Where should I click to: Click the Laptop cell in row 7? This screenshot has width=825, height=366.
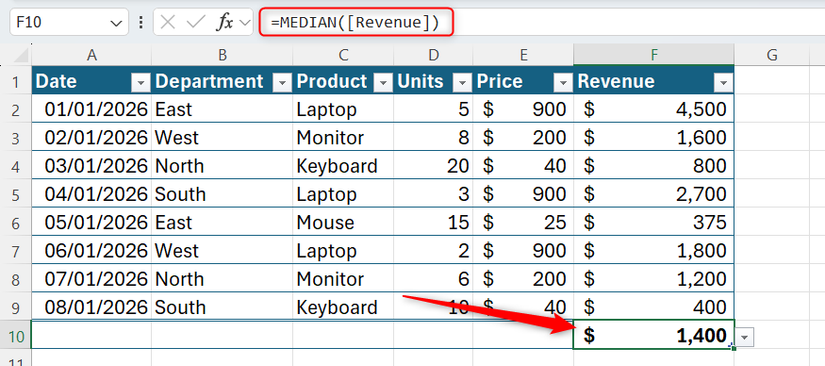343,250
